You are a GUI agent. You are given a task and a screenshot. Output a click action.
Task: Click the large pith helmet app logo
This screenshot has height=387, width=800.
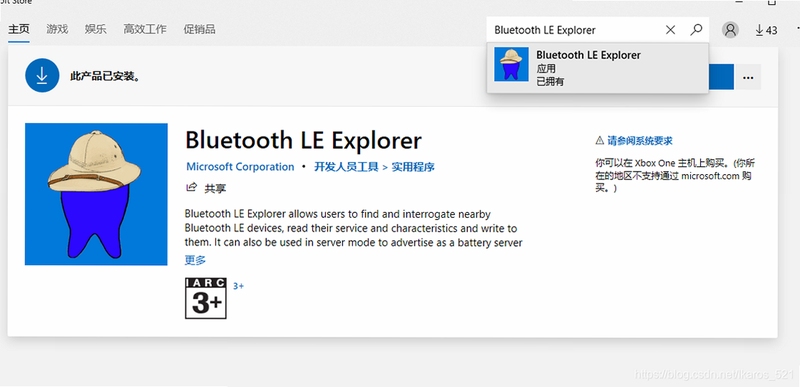(96, 194)
